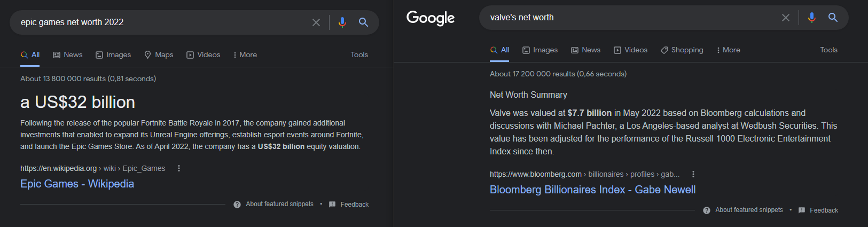Click the magnifier search icon in left search bar

[x=363, y=22]
